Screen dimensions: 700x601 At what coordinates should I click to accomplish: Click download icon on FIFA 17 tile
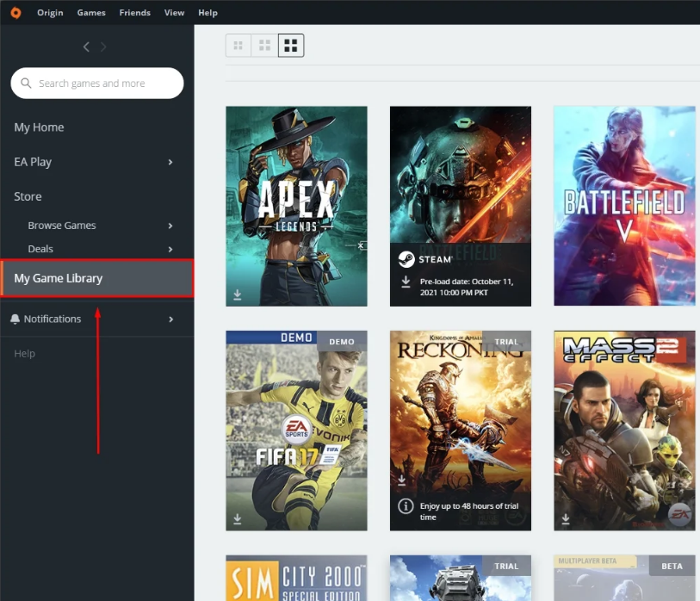coord(238,519)
